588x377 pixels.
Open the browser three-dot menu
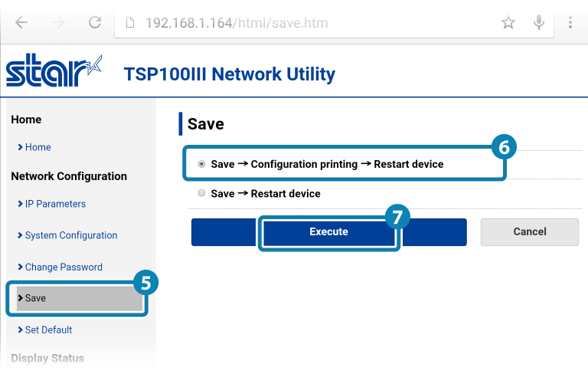tap(570, 23)
